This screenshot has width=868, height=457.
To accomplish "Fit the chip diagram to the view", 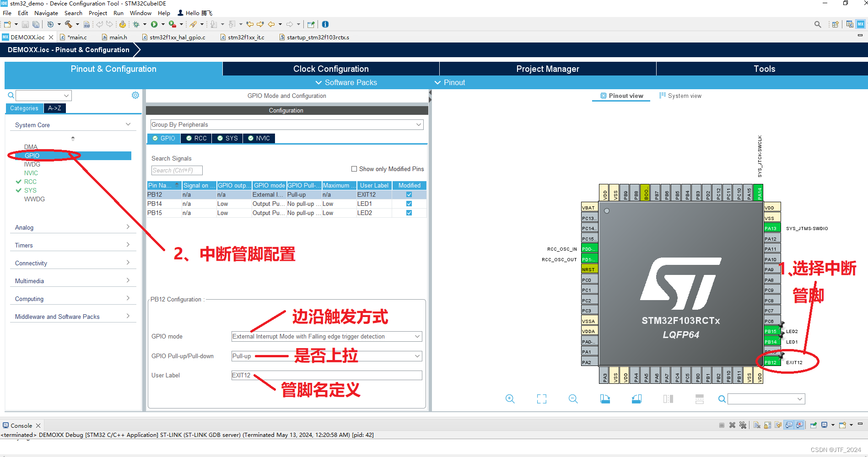I will pos(541,398).
